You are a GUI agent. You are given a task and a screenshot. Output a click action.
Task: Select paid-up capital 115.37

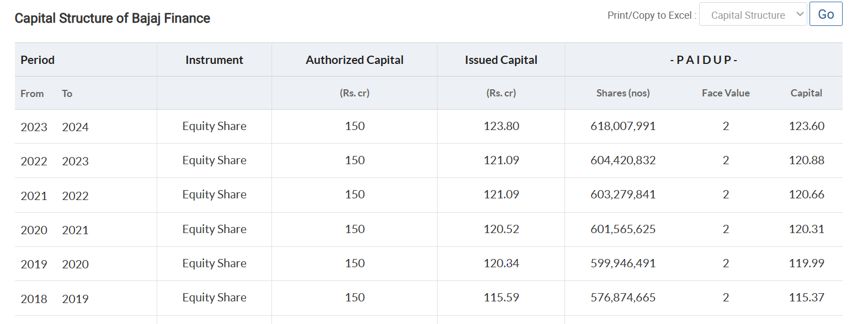point(806,298)
